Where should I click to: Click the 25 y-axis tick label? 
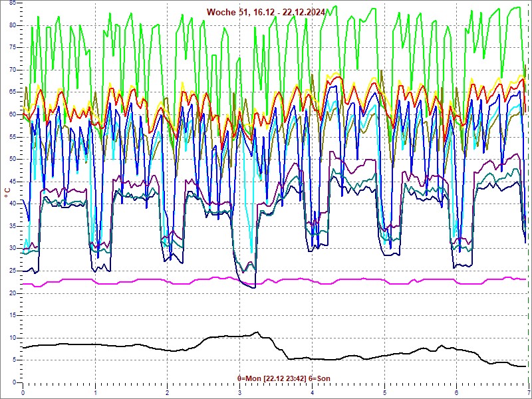13,271
